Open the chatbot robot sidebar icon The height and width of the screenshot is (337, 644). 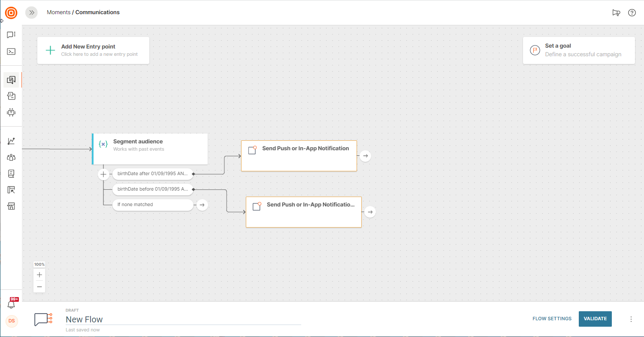(x=11, y=112)
